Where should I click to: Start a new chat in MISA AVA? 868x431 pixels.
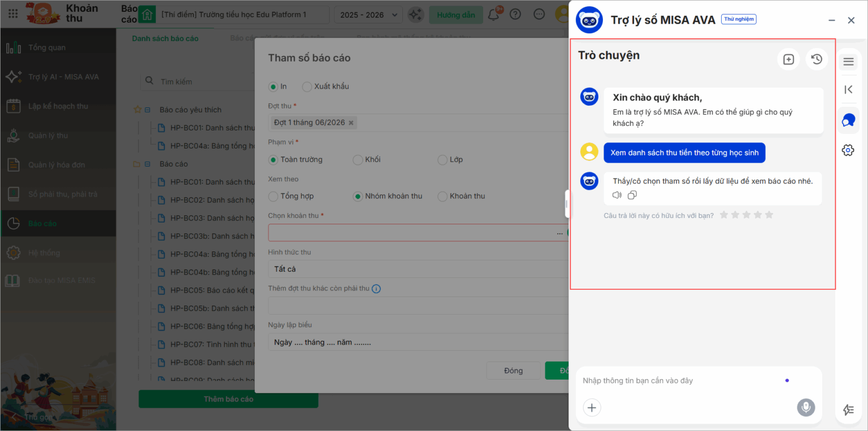coord(788,59)
